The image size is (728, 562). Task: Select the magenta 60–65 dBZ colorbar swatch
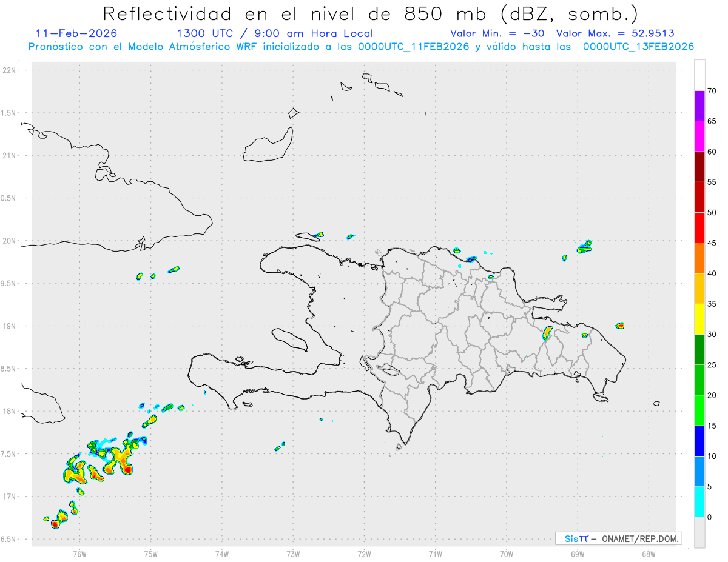[699, 136]
